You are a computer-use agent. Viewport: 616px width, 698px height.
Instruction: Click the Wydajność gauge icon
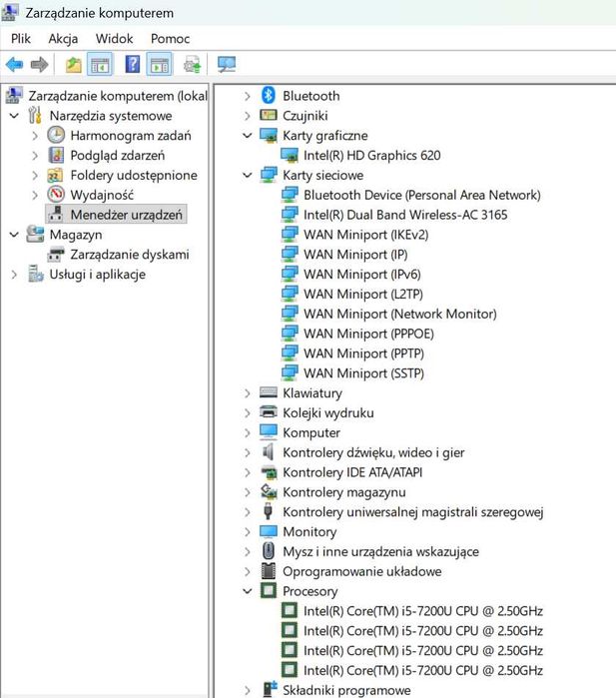[56, 195]
